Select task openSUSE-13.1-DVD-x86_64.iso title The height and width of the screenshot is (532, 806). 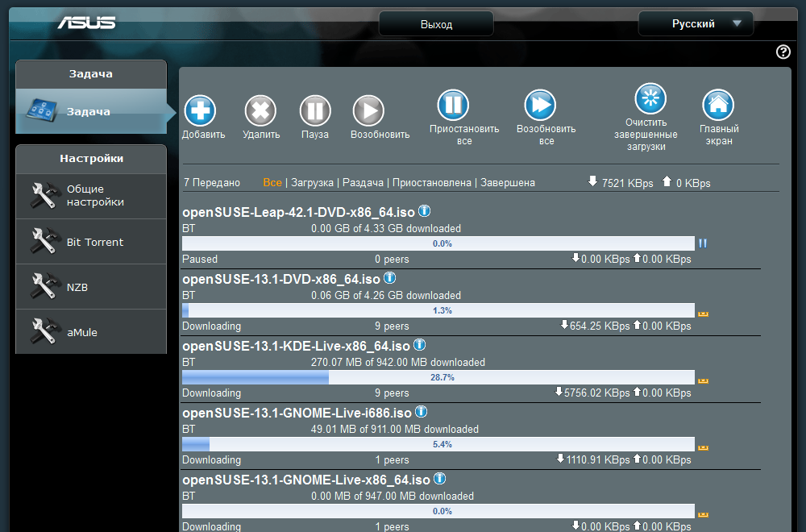pyautogui.click(x=281, y=279)
